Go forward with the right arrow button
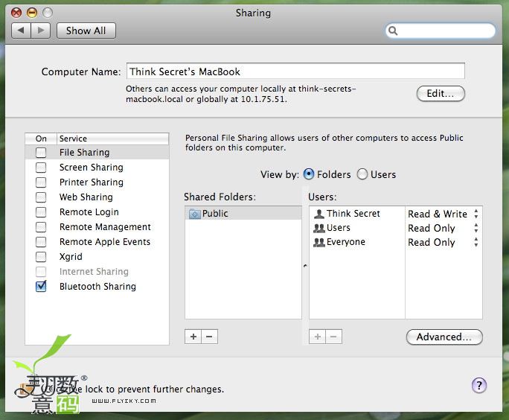This screenshot has width=509, height=420. (41, 31)
